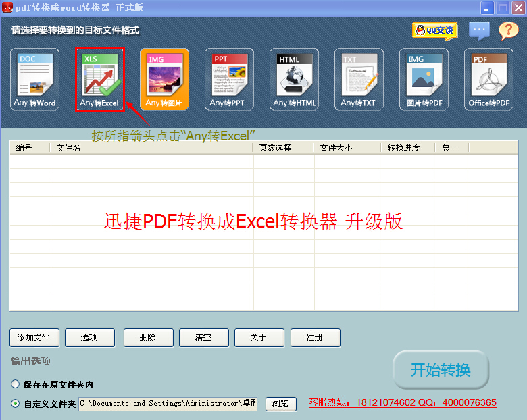The height and width of the screenshot is (420, 527).
Task: Click the 浏览 browse button
Action: 281,404
